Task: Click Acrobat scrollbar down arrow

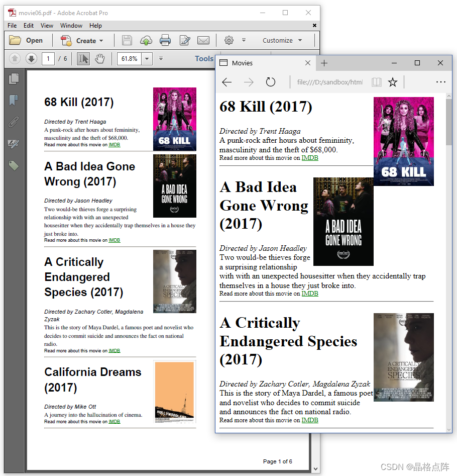Action: (x=315, y=469)
